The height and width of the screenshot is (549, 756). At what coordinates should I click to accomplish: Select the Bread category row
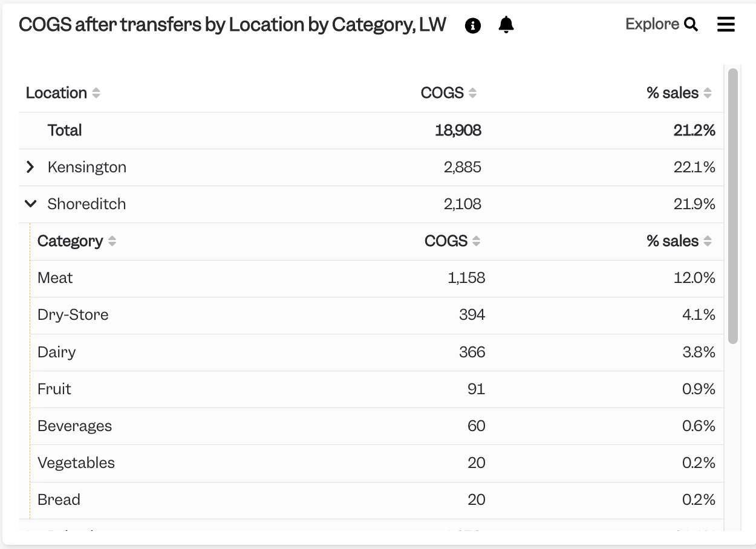click(377, 500)
